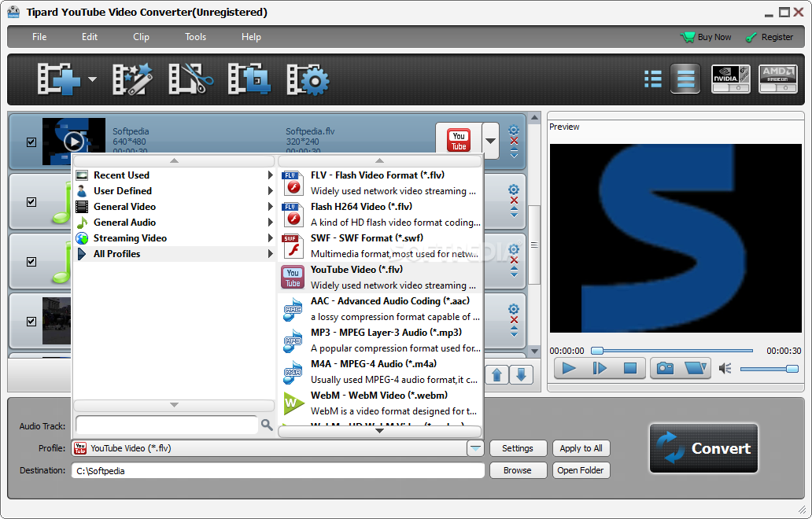Open the Clip menu
This screenshot has height=519, width=812.
coord(141,37)
